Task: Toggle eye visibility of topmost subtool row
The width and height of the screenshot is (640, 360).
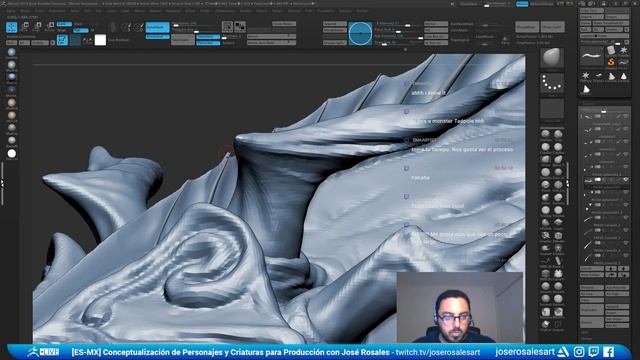Action: tap(625, 117)
